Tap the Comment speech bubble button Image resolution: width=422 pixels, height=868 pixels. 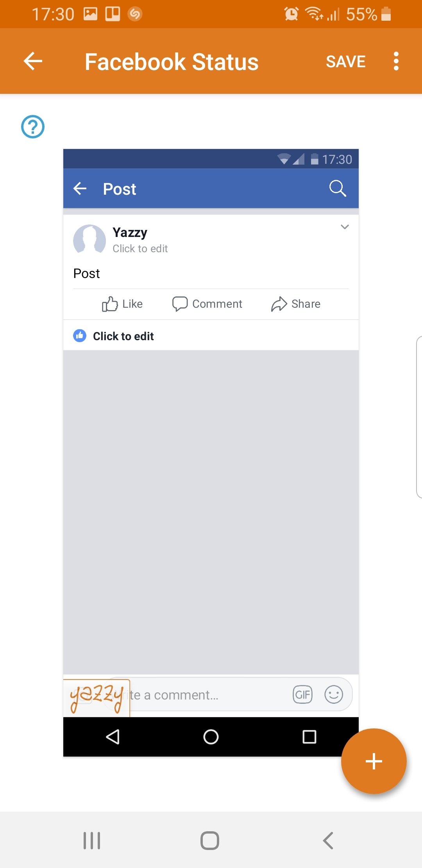click(x=207, y=304)
